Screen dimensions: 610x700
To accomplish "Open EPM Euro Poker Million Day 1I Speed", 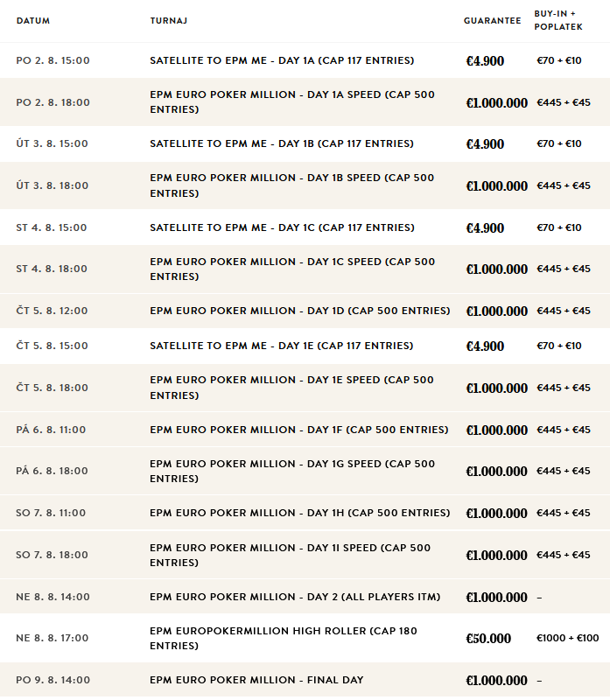I will click(x=305, y=555).
